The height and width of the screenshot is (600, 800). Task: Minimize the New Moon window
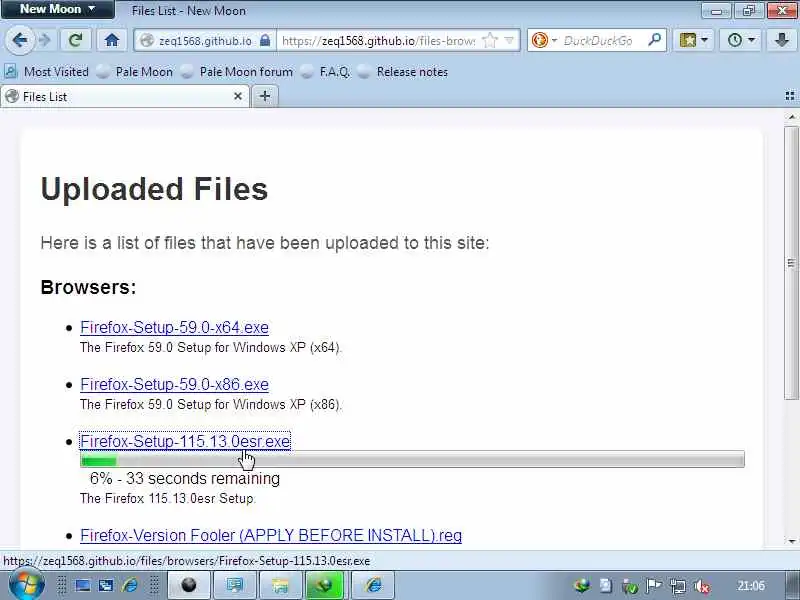pos(716,10)
